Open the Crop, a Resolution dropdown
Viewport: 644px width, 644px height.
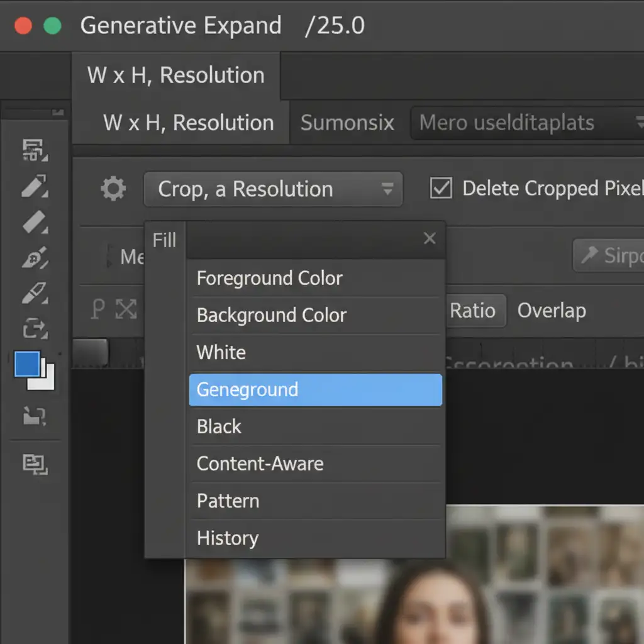273,189
